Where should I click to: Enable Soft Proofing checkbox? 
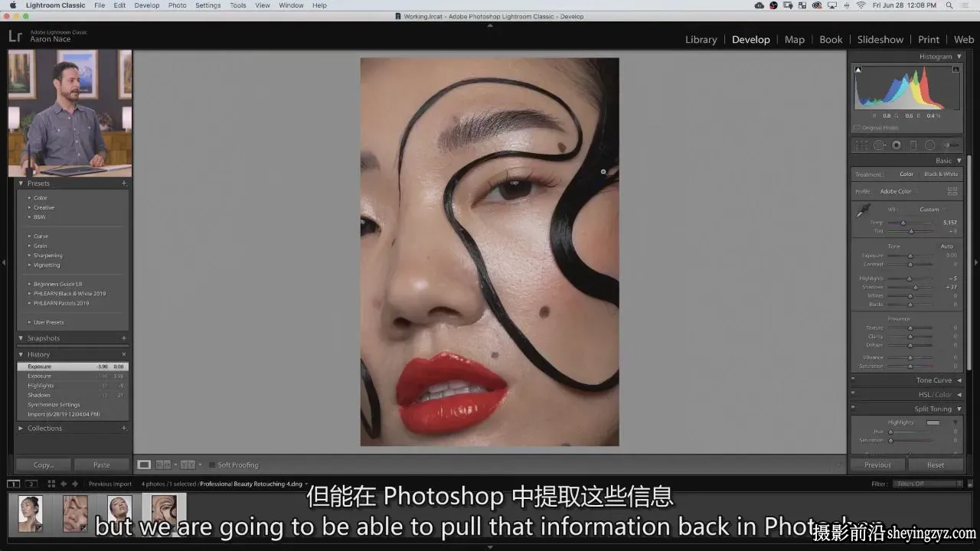point(212,465)
